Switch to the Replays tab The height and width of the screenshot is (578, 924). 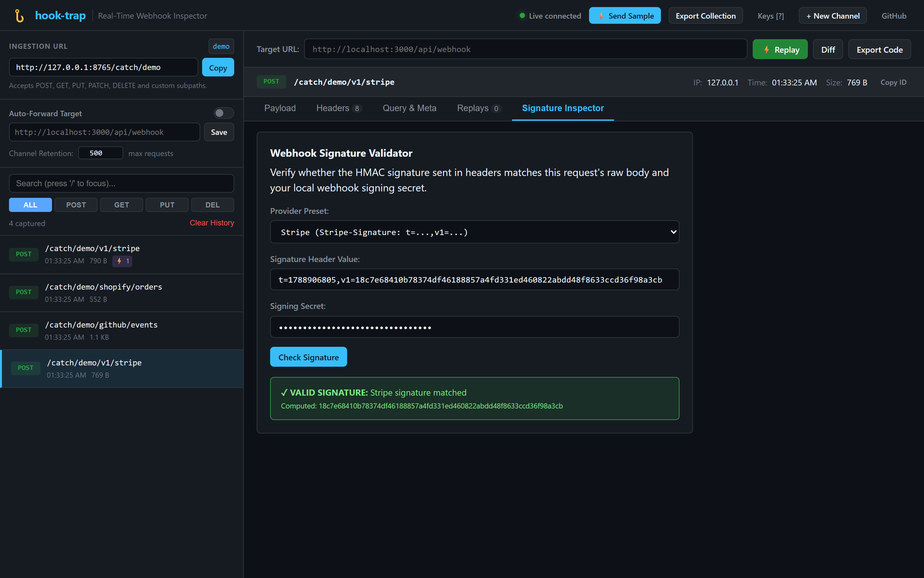(x=479, y=108)
